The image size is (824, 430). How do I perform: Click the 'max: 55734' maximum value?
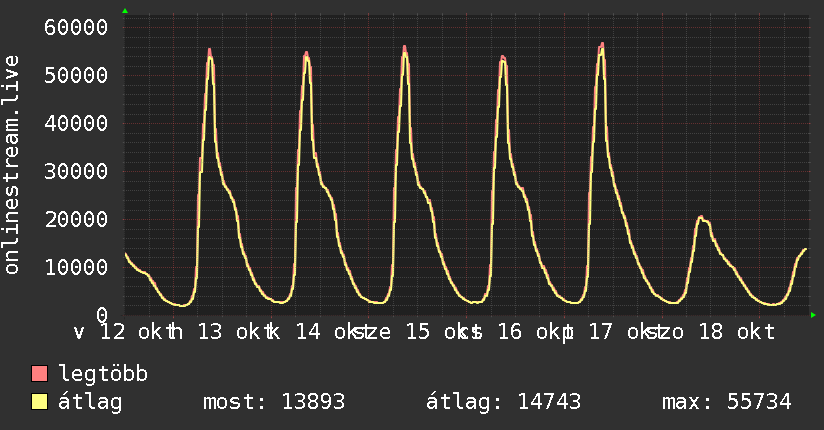[726, 403]
